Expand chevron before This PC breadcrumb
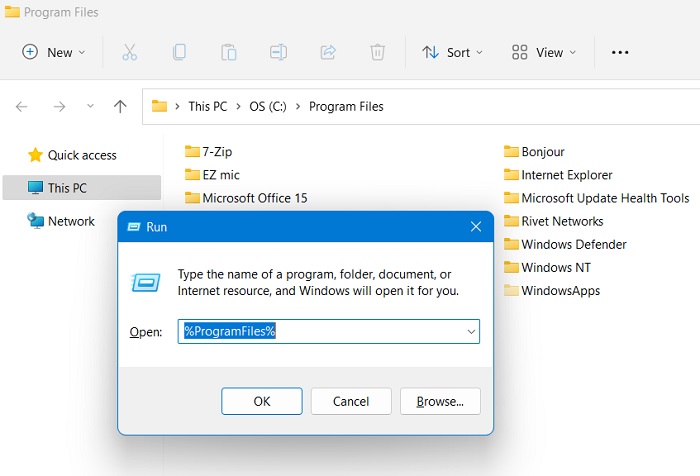 (177, 107)
